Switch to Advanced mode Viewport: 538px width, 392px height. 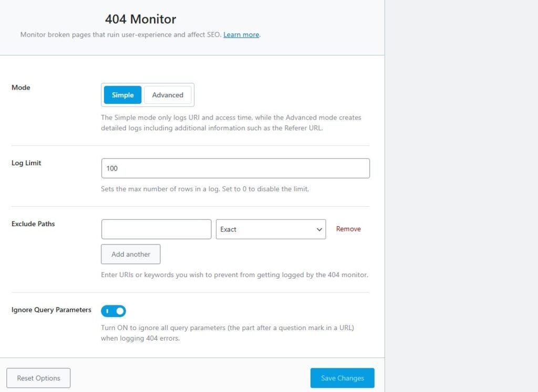pyautogui.click(x=168, y=95)
